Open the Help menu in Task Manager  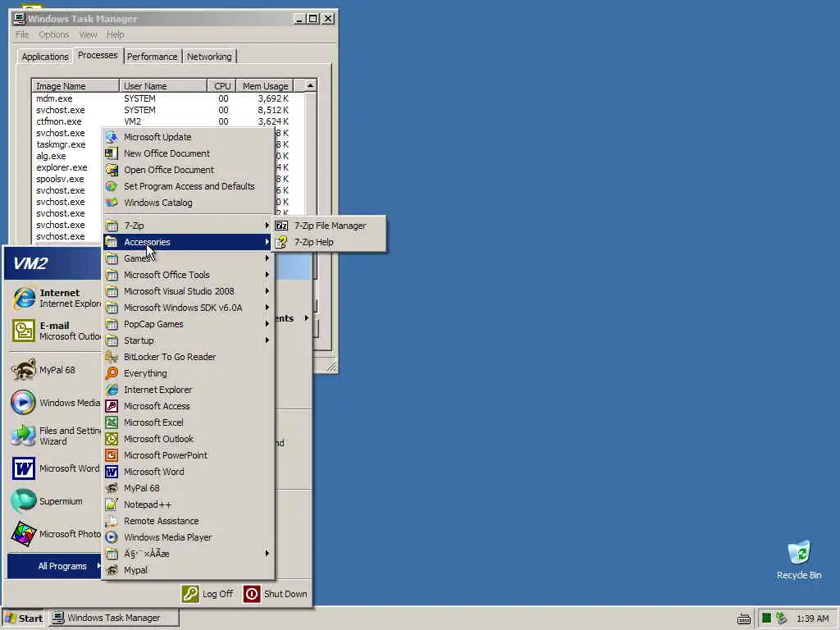pyautogui.click(x=115, y=34)
